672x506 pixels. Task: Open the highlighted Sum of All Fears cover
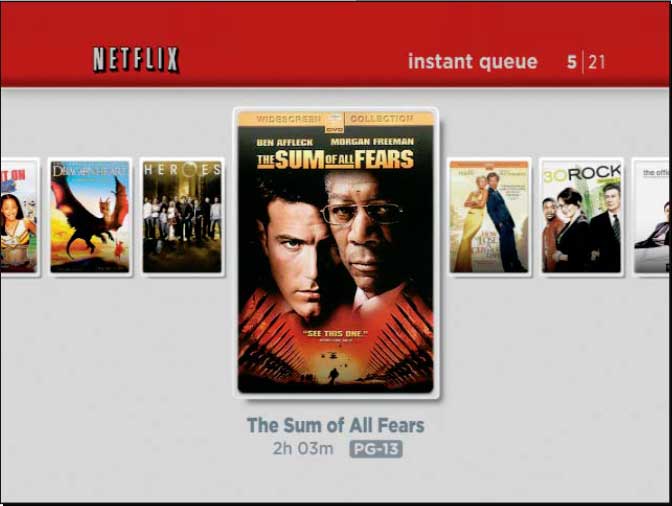pyautogui.click(x=336, y=252)
